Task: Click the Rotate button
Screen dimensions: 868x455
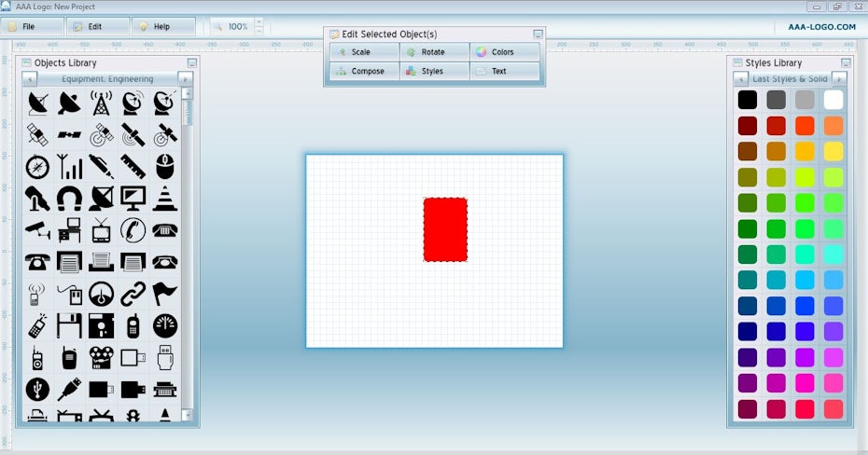Action: [x=434, y=52]
